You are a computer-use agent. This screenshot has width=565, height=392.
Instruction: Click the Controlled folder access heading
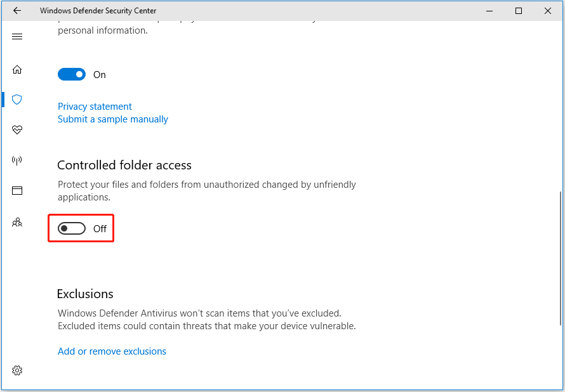(124, 165)
